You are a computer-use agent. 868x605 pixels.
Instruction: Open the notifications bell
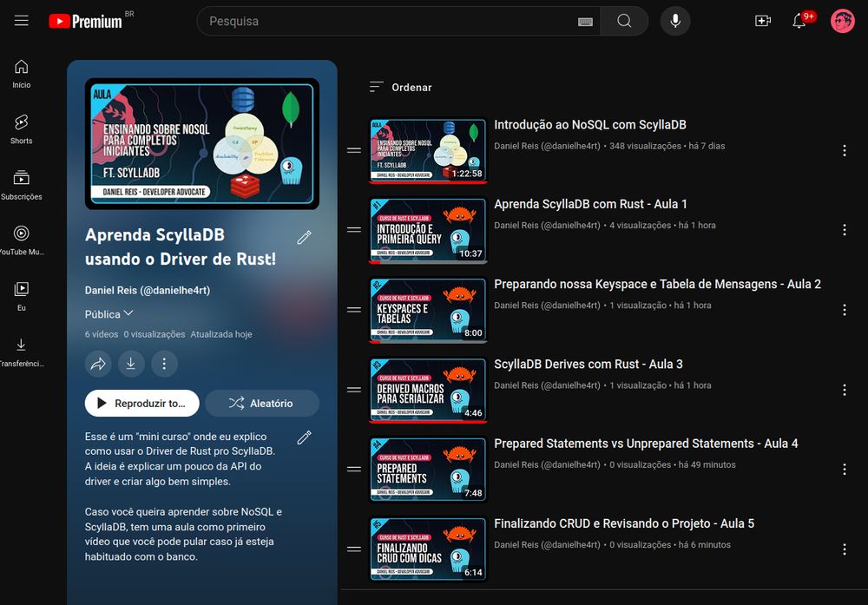pos(799,21)
